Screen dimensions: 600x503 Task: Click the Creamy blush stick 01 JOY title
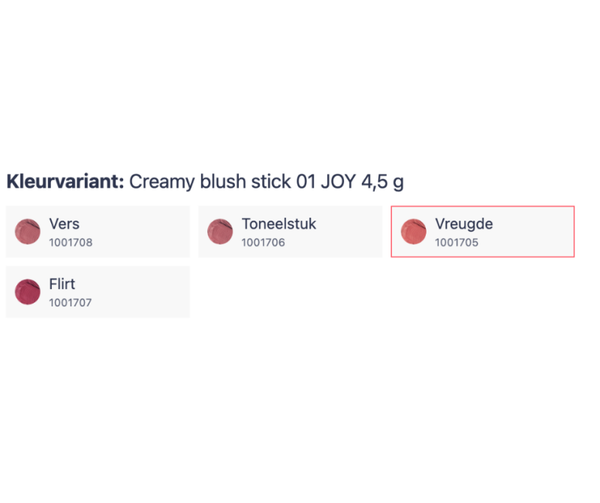(266, 183)
